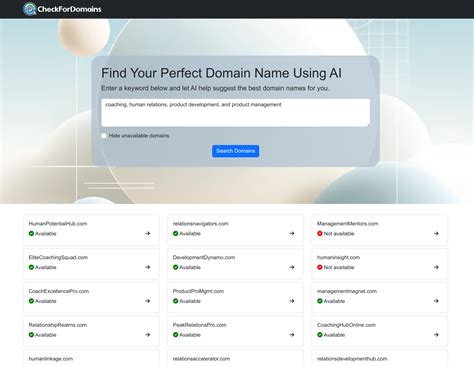Click arrow icon for DevelopmentDynamo.com
474x366 pixels.
[x=292, y=267]
